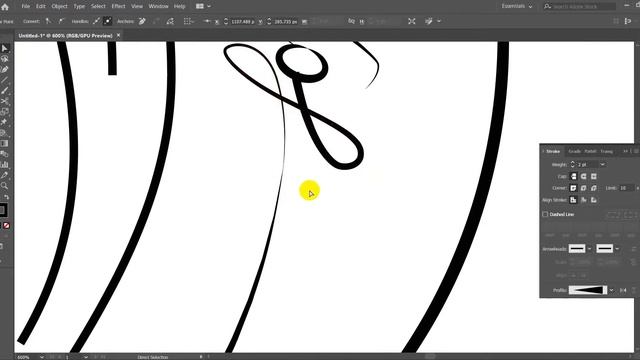Click the stroke Weight stepper arrows

[572, 164]
